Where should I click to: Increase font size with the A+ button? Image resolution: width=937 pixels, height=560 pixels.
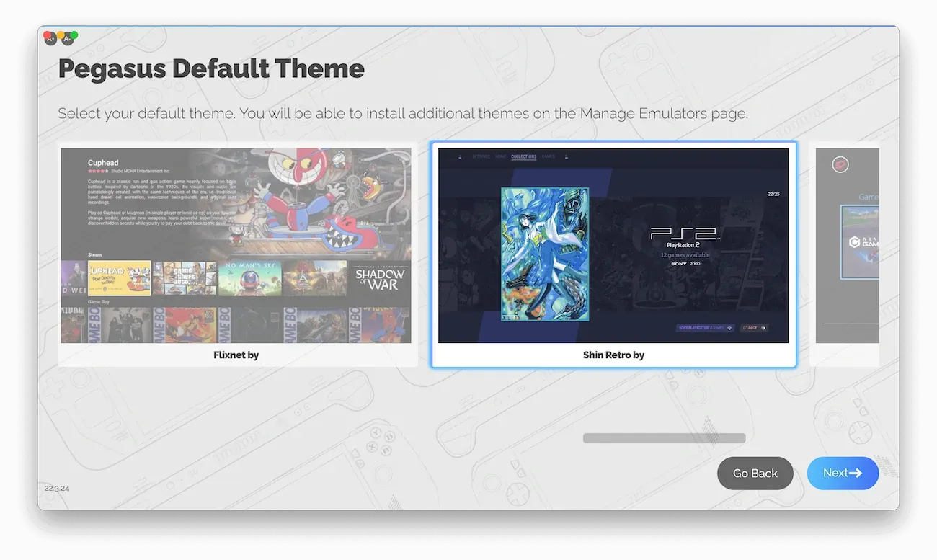click(x=51, y=40)
